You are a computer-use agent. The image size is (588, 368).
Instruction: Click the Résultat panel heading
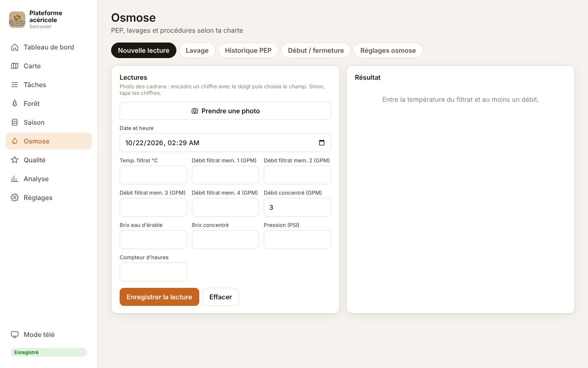367,77
